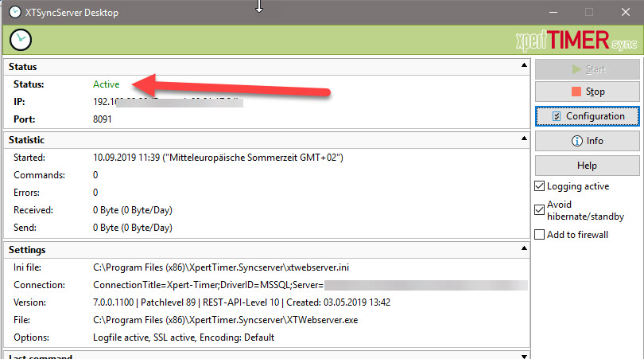Click the Version value 7.0.0.1100
644x359 pixels.
coord(242,302)
